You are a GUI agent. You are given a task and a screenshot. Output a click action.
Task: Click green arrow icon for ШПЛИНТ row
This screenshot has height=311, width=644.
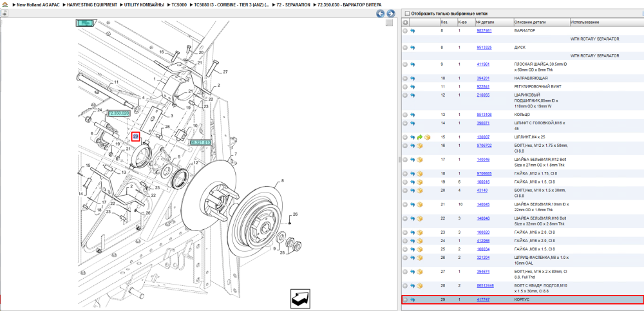point(420,137)
